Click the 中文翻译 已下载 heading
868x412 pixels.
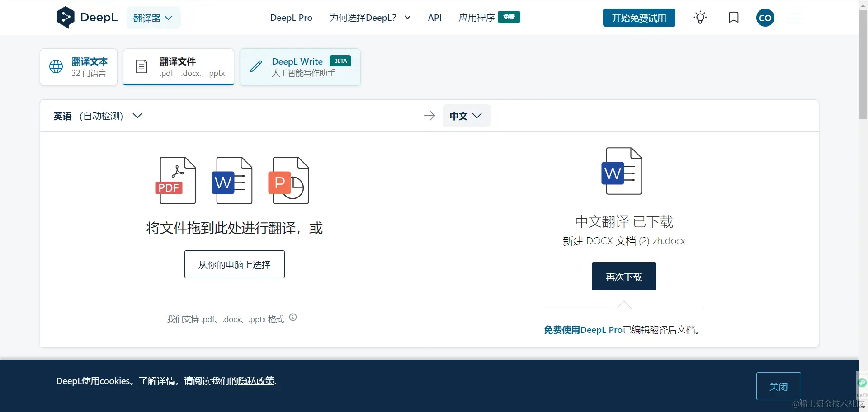point(624,221)
